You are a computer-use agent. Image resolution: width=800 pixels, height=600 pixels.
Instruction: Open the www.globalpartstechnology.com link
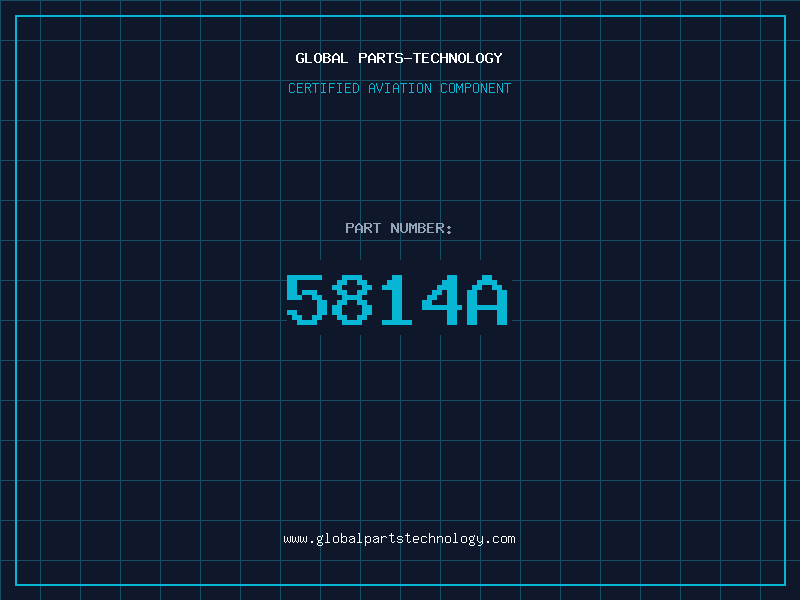(x=399, y=539)
